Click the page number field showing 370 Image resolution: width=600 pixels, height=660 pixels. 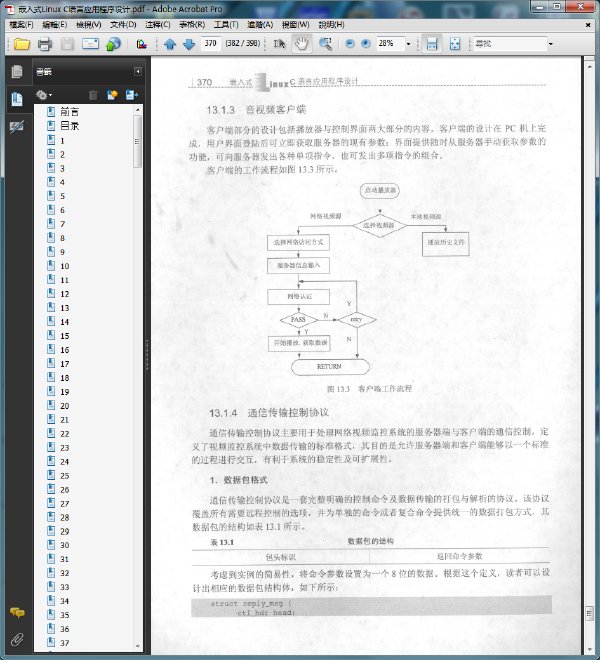coord(211,43)
